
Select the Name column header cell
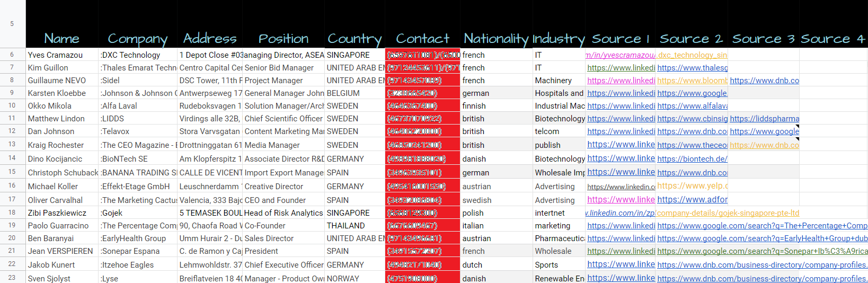pos(62,24)
